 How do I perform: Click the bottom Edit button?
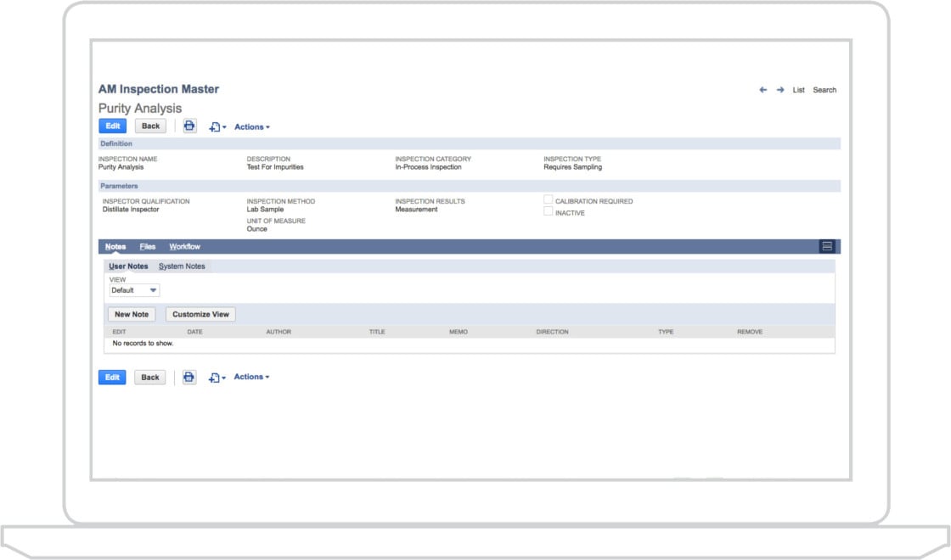point(112,377)
